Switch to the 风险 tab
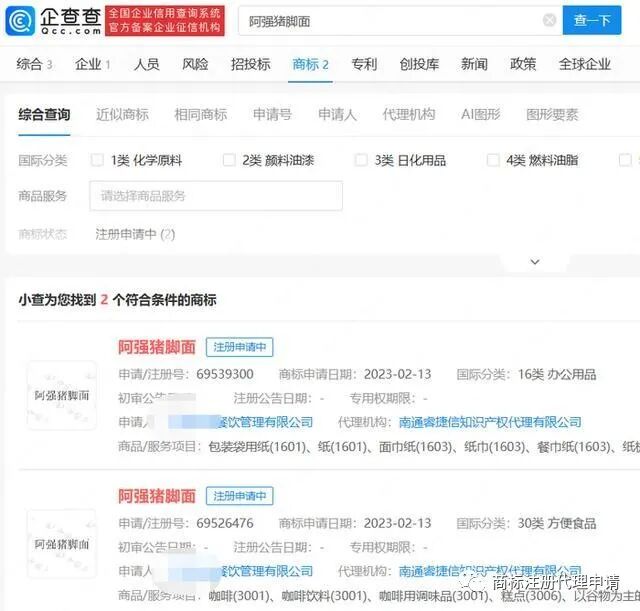 point(195,64)
